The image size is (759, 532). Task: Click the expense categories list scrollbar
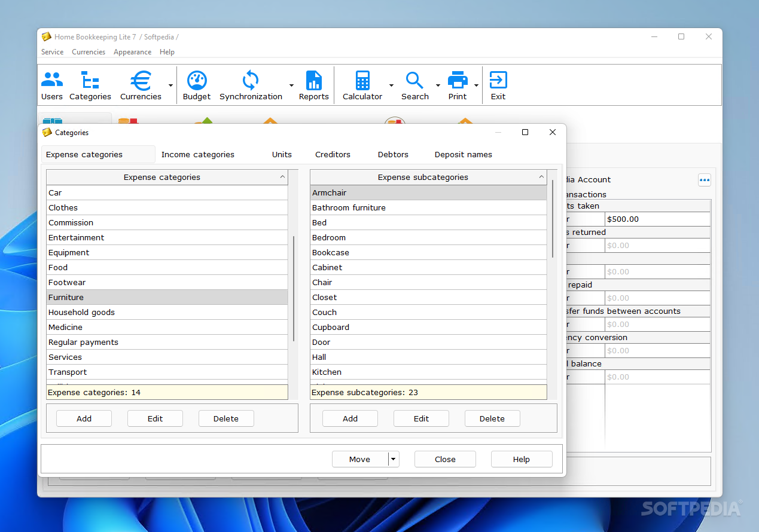pos(293,289)
